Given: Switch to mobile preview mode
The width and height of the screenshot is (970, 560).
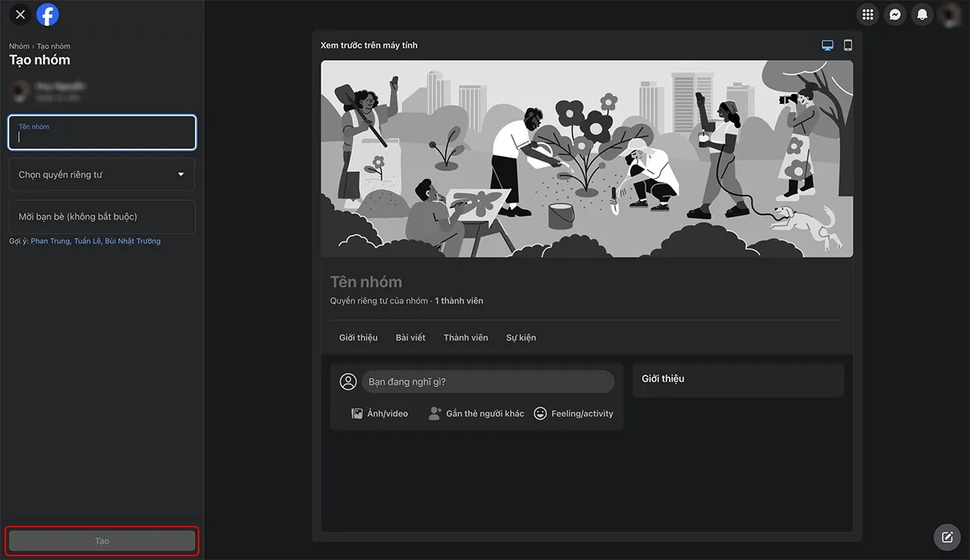Looking at the screenshot, I should pos(848,45).
